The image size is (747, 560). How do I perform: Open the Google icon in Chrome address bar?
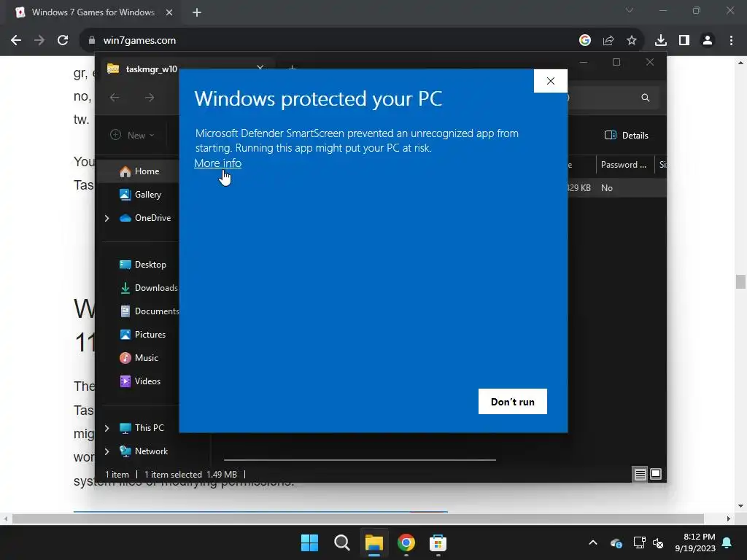pyautogui.click(x=584, y=41)
